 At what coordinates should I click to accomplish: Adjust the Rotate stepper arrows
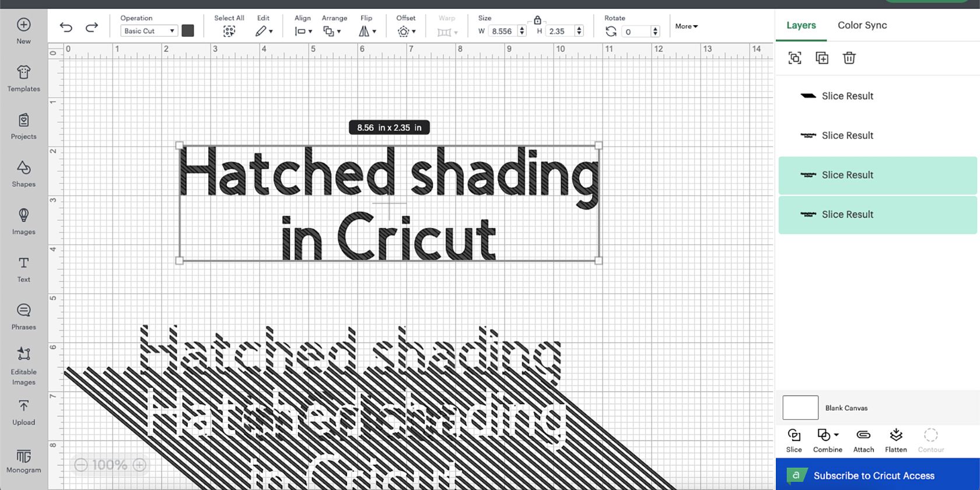tap(656, 32)
